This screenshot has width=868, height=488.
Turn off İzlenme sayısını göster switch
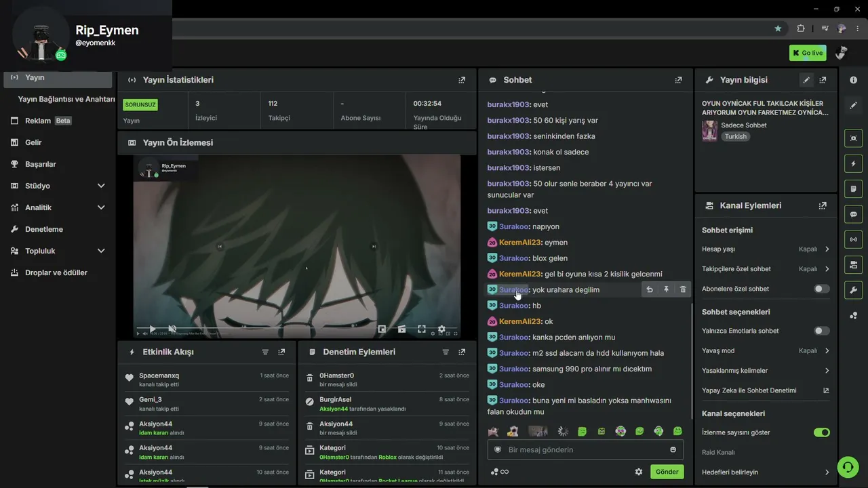coord(822,432)
